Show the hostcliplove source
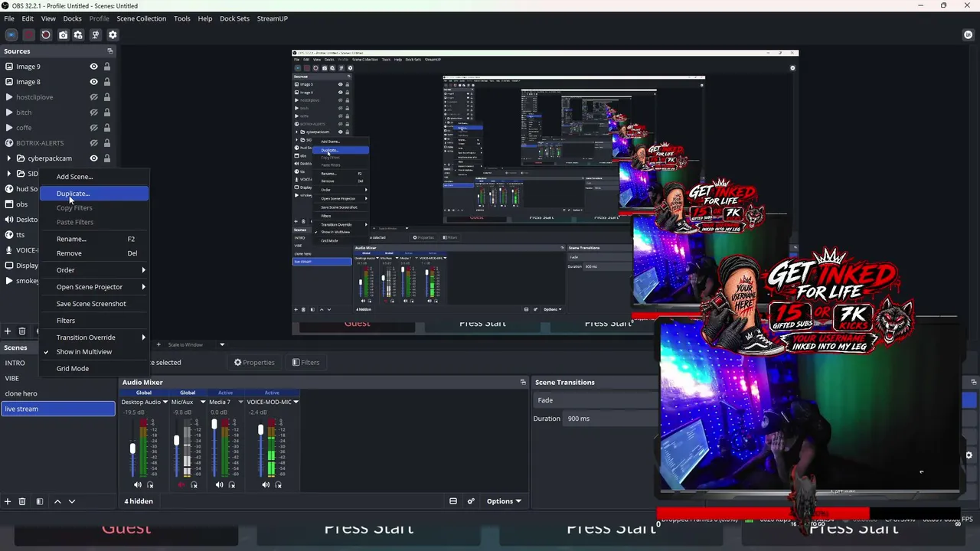The height and width of the screenshot is (551, 980). click(93, 97)
